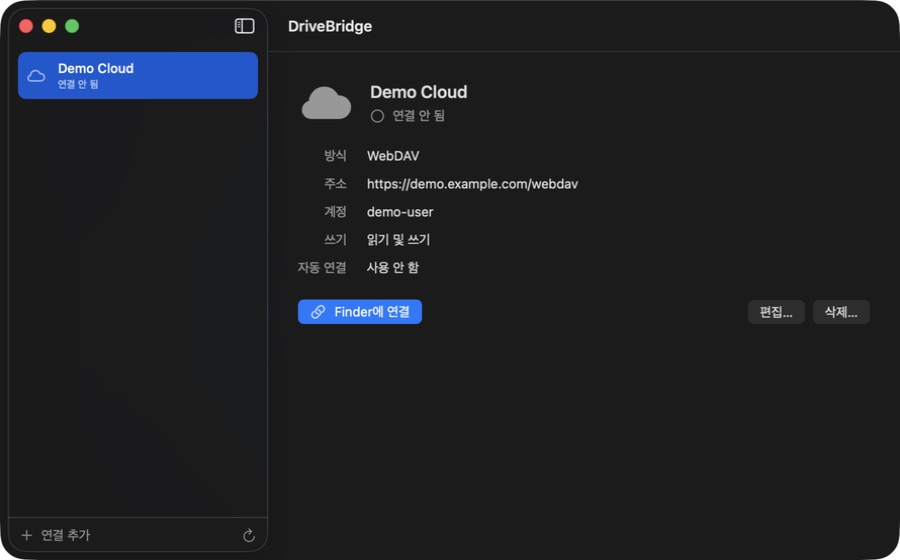Click the refresh icon at sidebar bottom
This screenshot has width=900, height=560.
249,535
